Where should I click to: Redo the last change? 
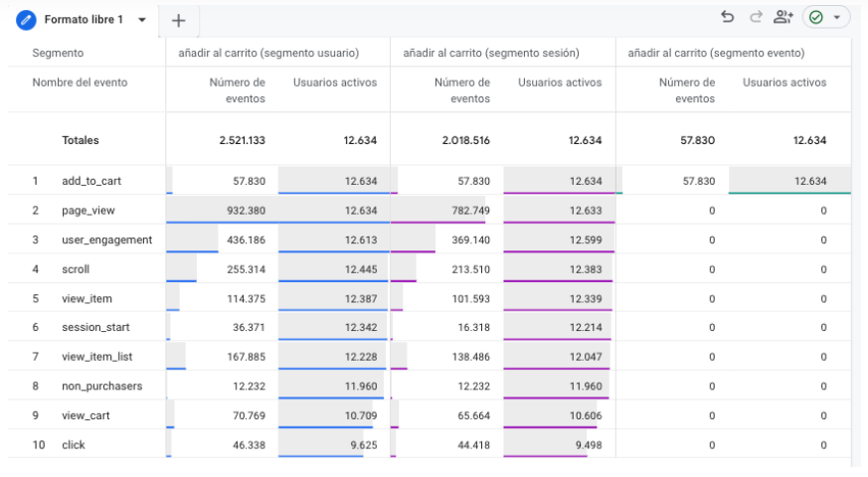pos(756,17)
